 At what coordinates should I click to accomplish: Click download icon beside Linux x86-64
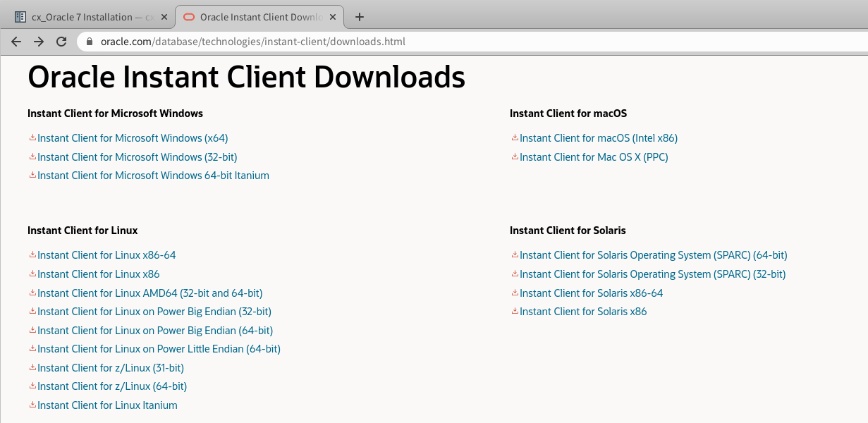click(x=32, y=255)
